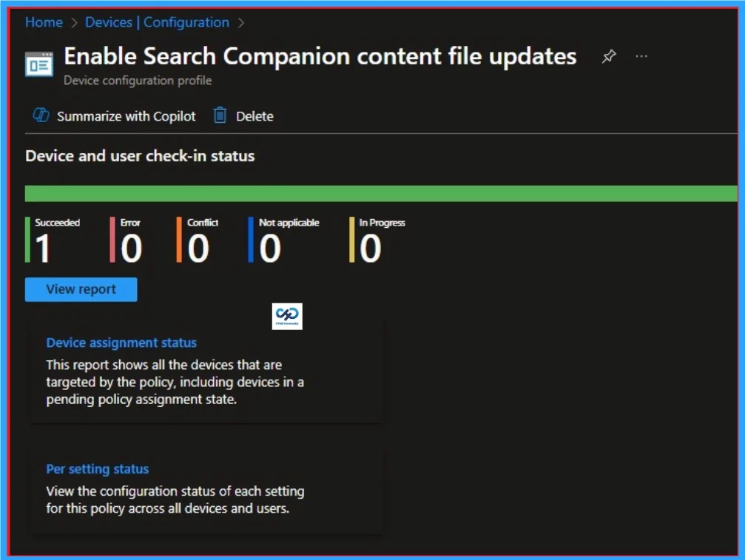Click the View report button
Viewport: 745px width, 560px height.
[81, 289]
